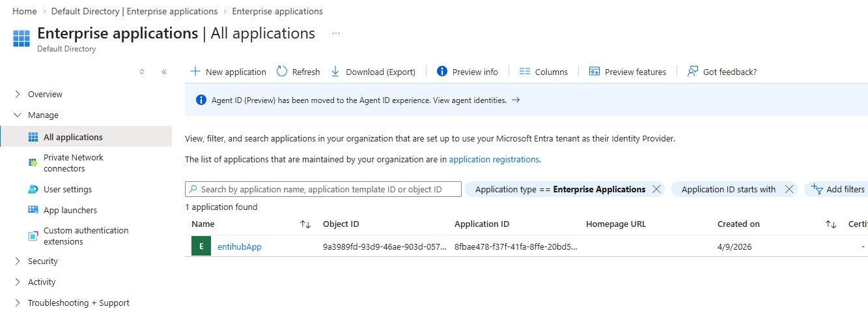Click the Columns layout icon
Screen dimensions: 868x326
[525, 72]
